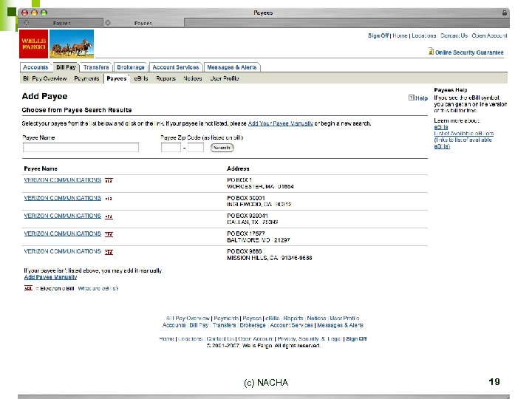The image size is (532, 399).
Task: Select the Bill Pay tab
Action: (66, 67)
